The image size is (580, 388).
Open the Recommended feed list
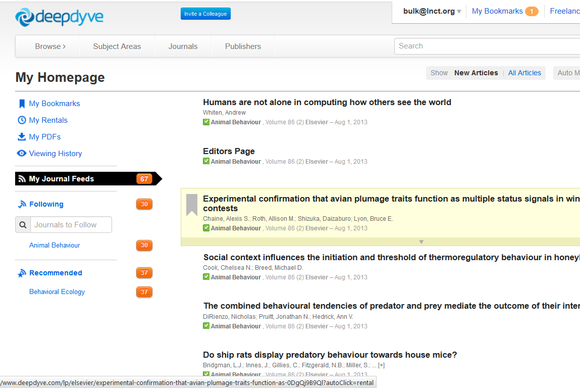56,273
